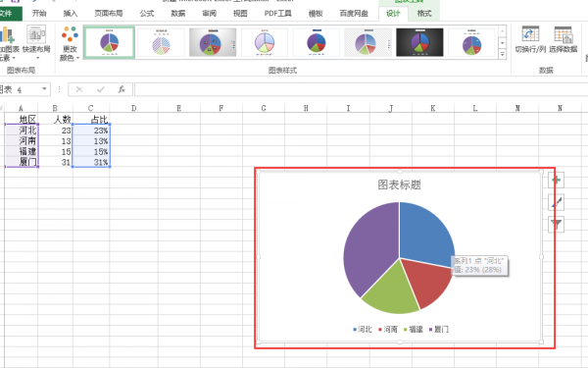Image resolution: width=588 pixels, height=368 pixels.
Task: Click the chart styles brush button
Action: (x=556, y=202)
